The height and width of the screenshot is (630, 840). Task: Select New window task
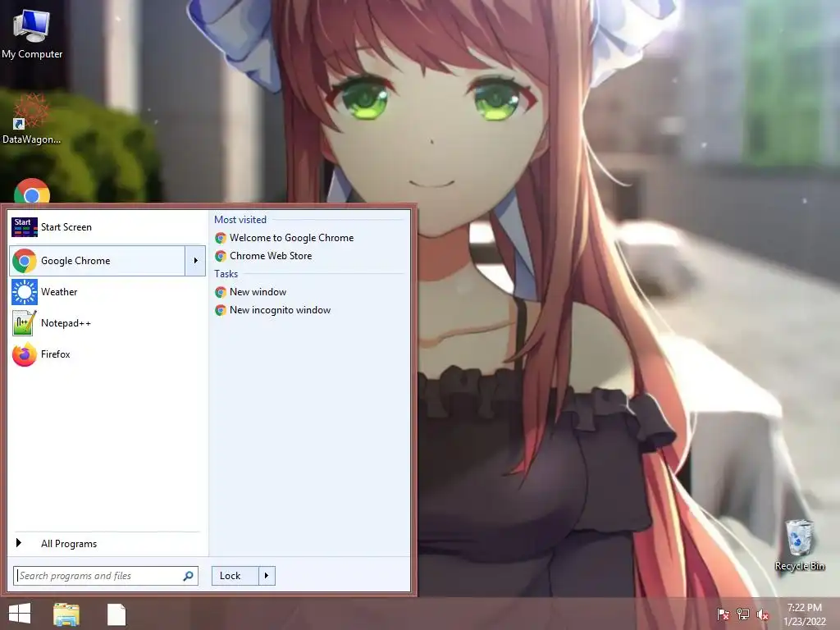pyautogui.click(x=250, y=292)
